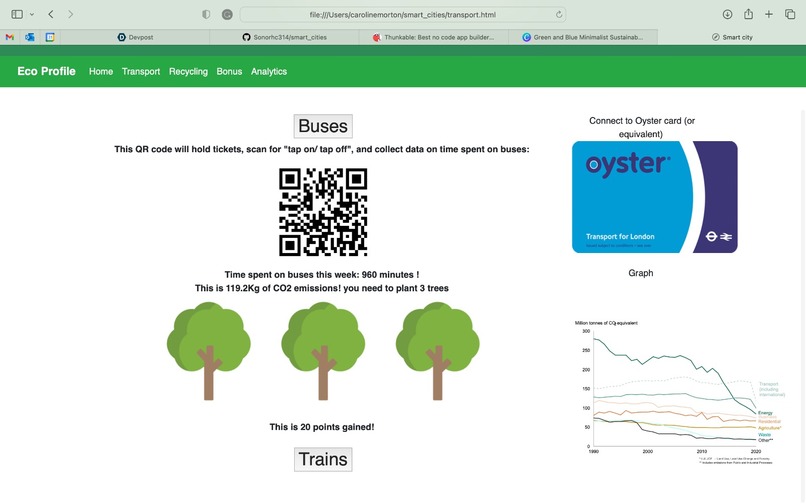Switch to the Sonorhc314/smart_cities GitHub tab
The height and width of the screenshot is (504, 806).
pos(284,37)
